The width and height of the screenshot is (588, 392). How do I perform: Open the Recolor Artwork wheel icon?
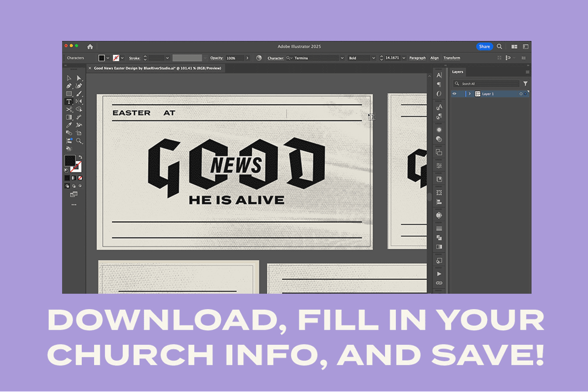coord(259,58)
